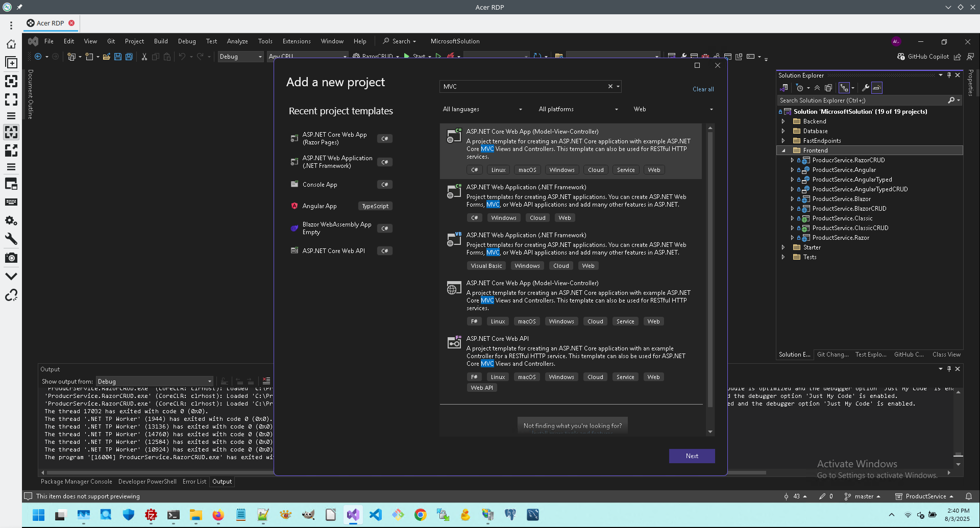The image size is (980, 528).
Task: Click the Next button in dialog
Action: point(692,456)
